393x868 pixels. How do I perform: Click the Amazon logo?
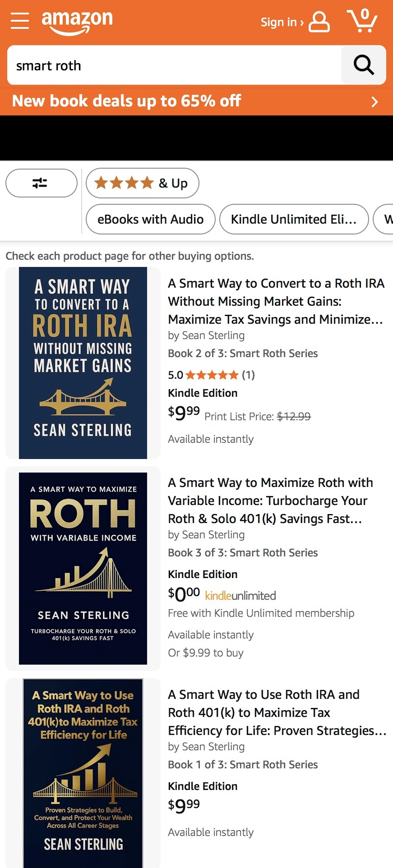(x=77, y=20)
